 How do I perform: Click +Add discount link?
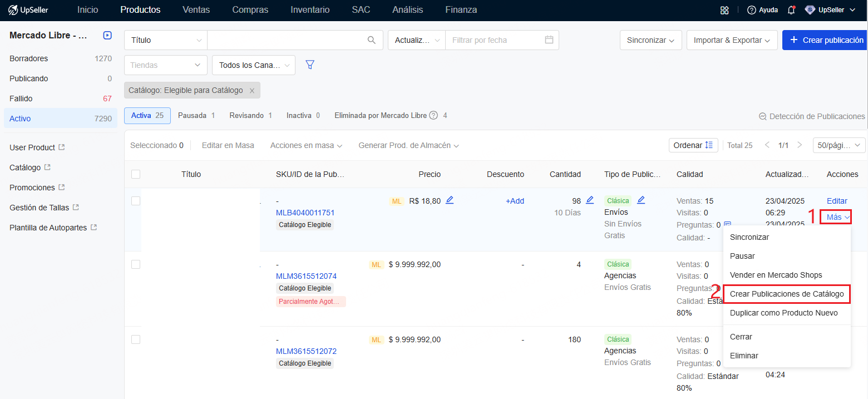(515, 201)
